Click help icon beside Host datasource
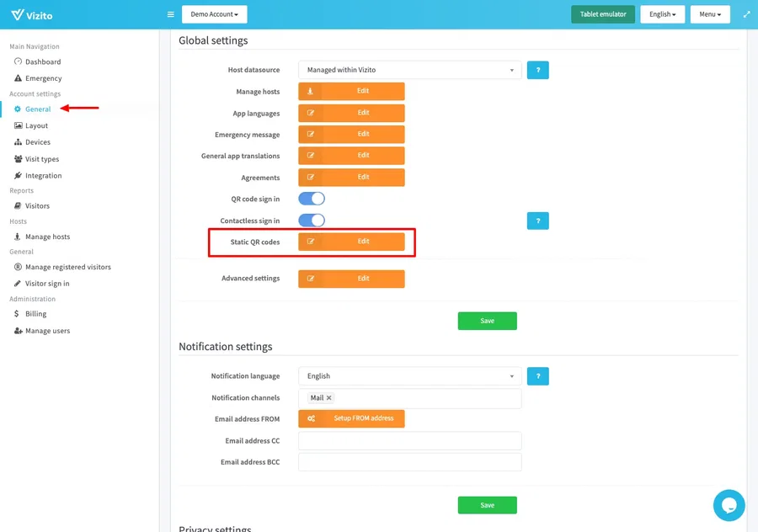Image resolution: width=758 pixels, height=532 pixels. point(537,70)
